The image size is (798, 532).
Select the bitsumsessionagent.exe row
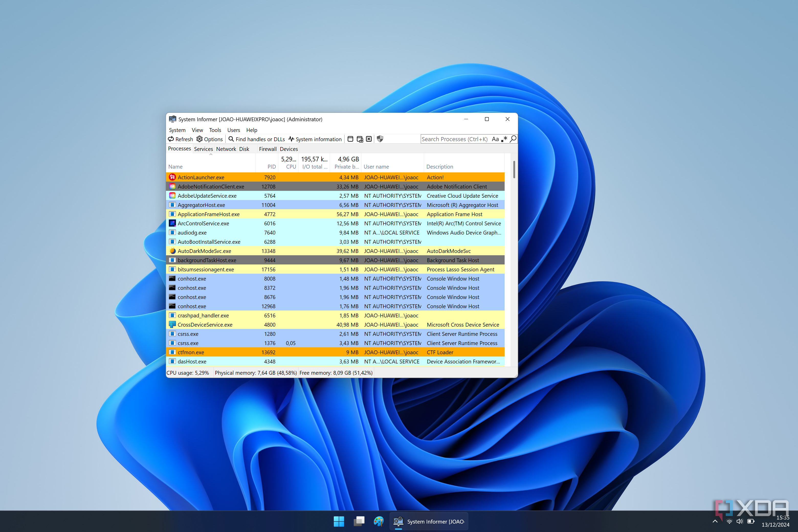click(335, 269)
